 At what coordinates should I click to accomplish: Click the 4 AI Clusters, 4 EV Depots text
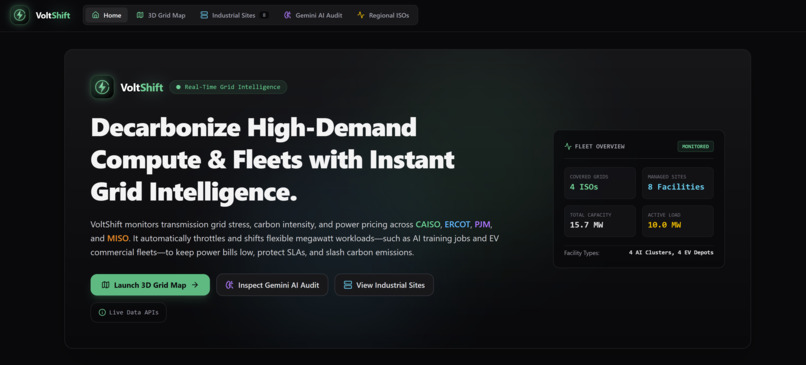click(671, 252)
